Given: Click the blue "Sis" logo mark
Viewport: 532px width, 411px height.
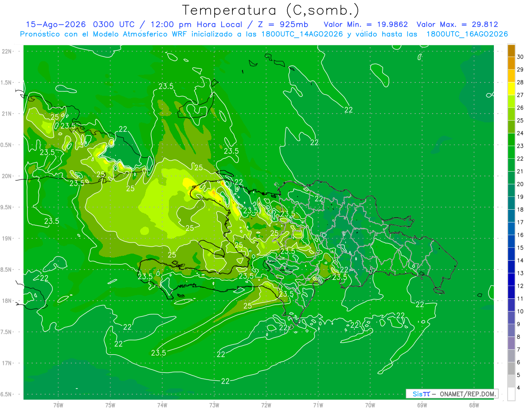Looking at the screenshot, I should point(418,394).
